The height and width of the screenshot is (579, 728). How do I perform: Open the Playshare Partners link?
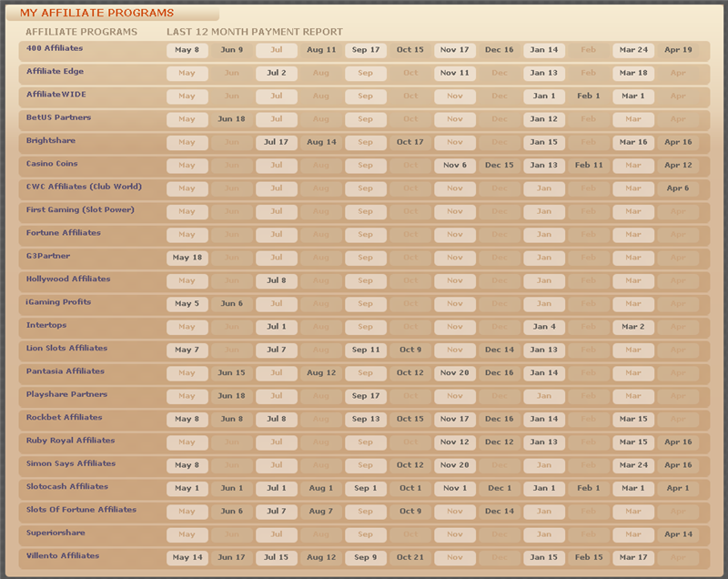66,394
